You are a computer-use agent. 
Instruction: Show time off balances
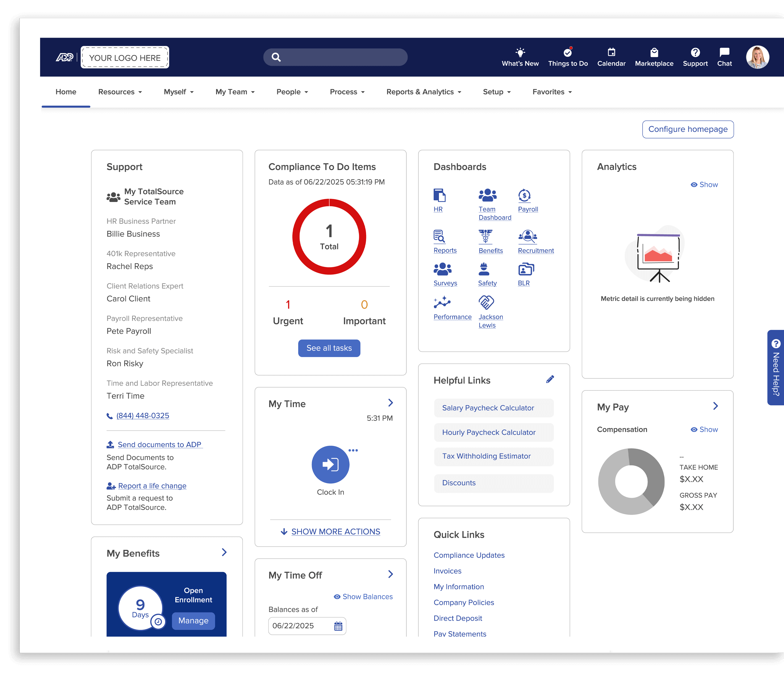pyautogui.click(x=363, y=597)
